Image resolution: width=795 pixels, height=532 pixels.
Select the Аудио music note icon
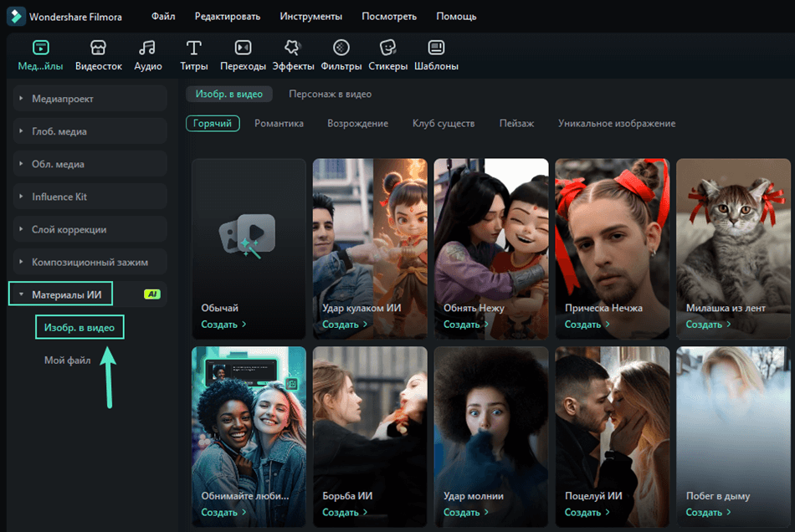click(147, 48)
